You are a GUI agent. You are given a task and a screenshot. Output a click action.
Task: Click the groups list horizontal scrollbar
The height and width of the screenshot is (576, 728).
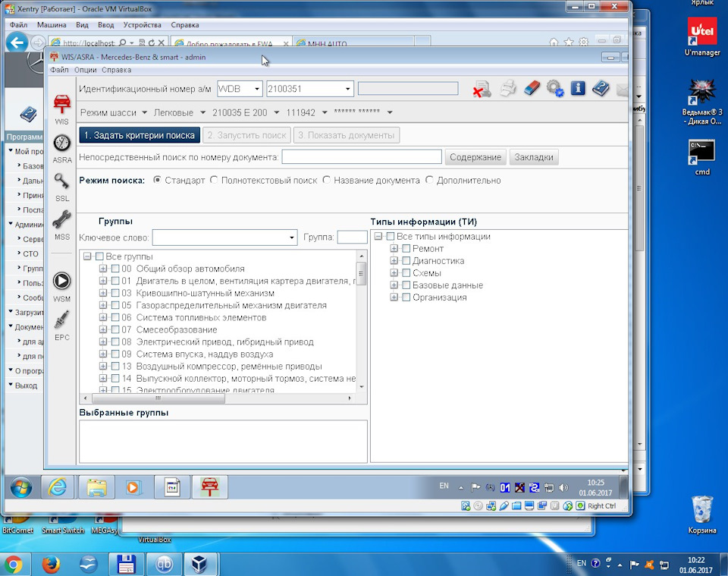point(158,398)
